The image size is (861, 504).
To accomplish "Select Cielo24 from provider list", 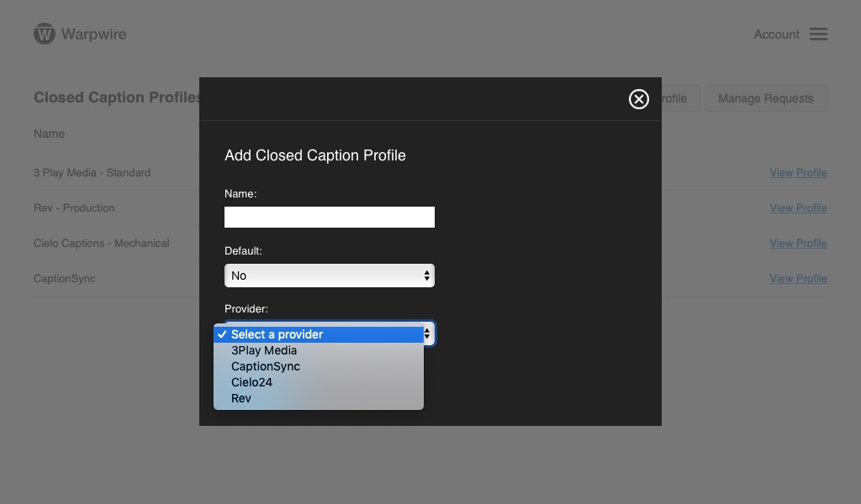I will coord(319,382).
